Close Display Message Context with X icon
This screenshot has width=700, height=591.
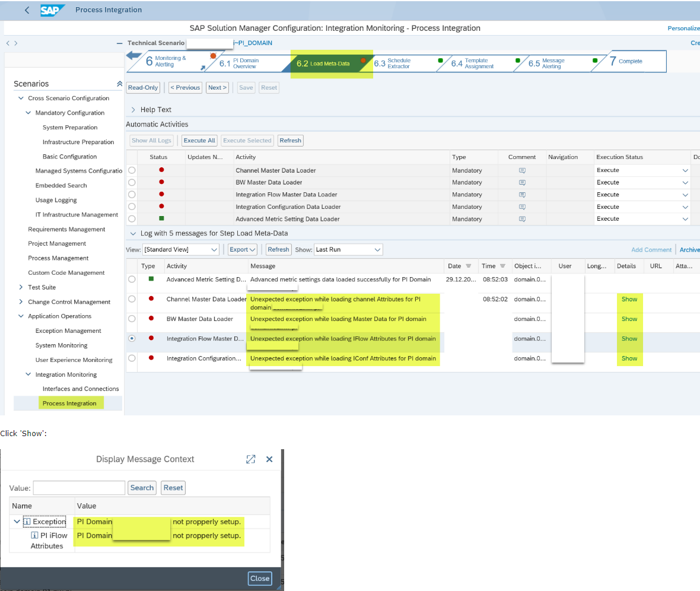269,459
